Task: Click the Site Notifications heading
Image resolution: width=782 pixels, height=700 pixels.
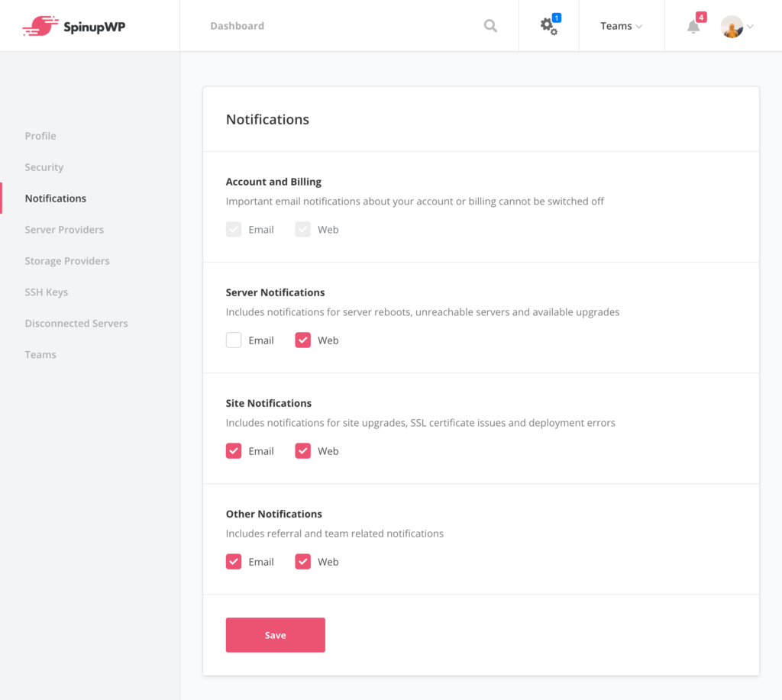Action: pos(268,403)
